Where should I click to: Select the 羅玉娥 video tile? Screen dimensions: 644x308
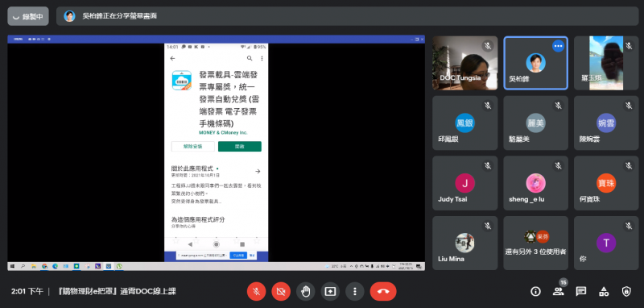[606, 63]
